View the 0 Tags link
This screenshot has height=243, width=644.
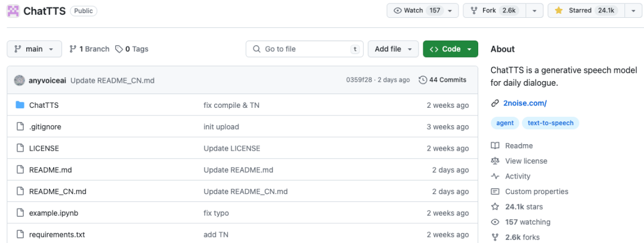coord(131,49)
